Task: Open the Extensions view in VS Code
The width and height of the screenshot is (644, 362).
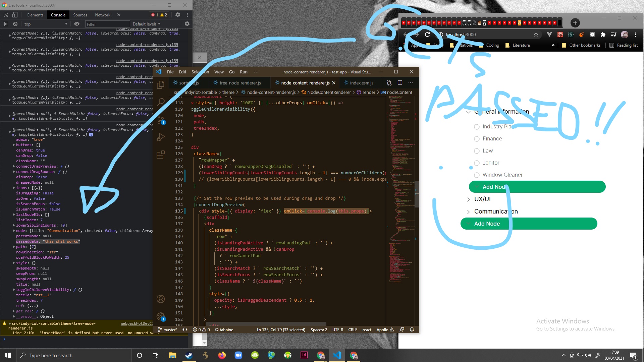Action: pos(161,154)
